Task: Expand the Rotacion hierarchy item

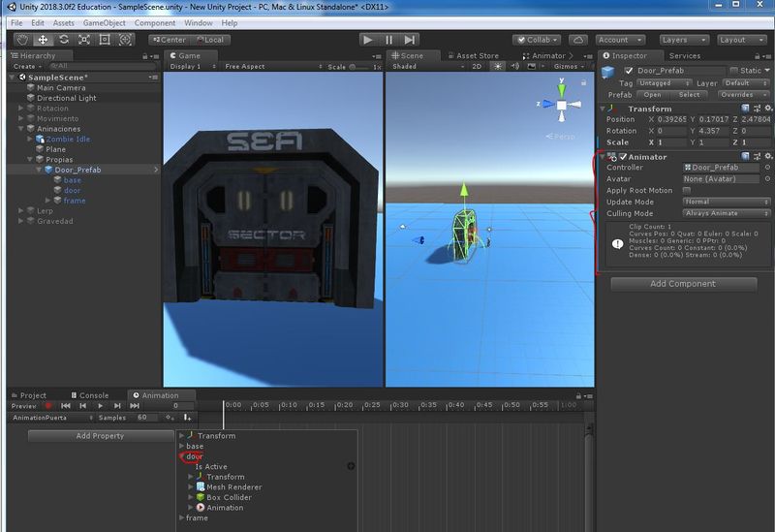Action: (20, 109)
